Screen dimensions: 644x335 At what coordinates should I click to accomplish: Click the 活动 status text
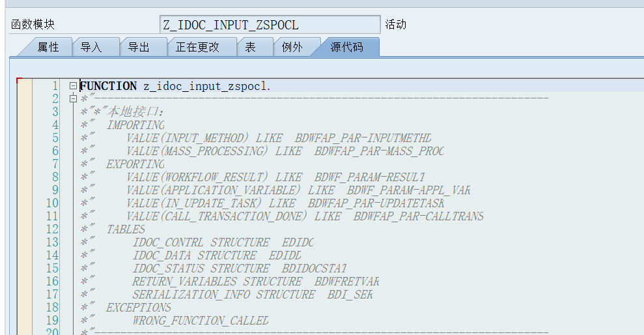[396, 25]
